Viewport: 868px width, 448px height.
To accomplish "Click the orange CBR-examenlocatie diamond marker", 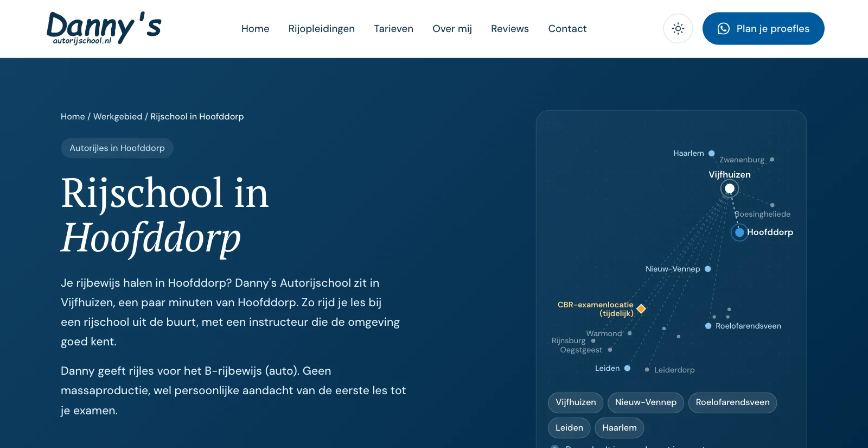I will pos(641,309).
